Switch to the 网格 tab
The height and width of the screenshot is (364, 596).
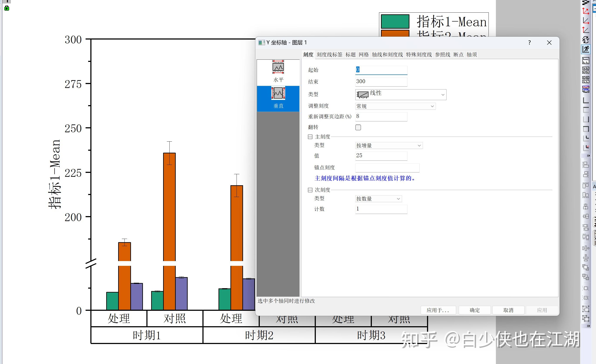tap(364, 55)
